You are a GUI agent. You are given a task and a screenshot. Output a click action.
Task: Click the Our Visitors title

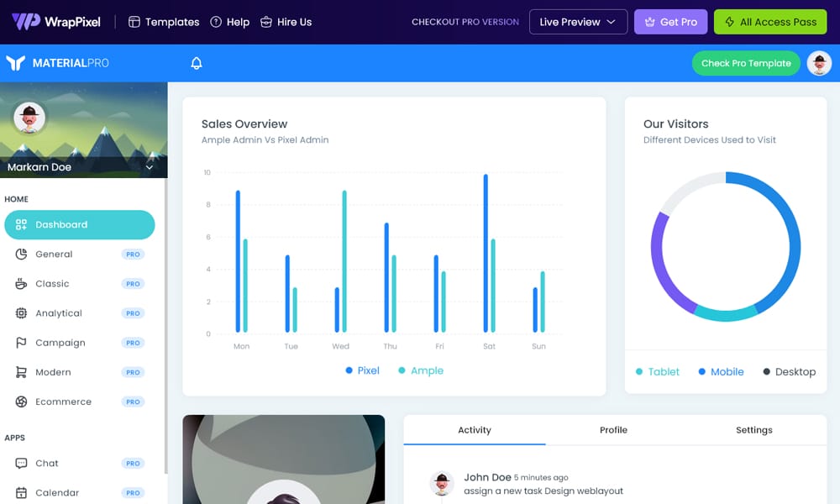(x=675, y=123)
